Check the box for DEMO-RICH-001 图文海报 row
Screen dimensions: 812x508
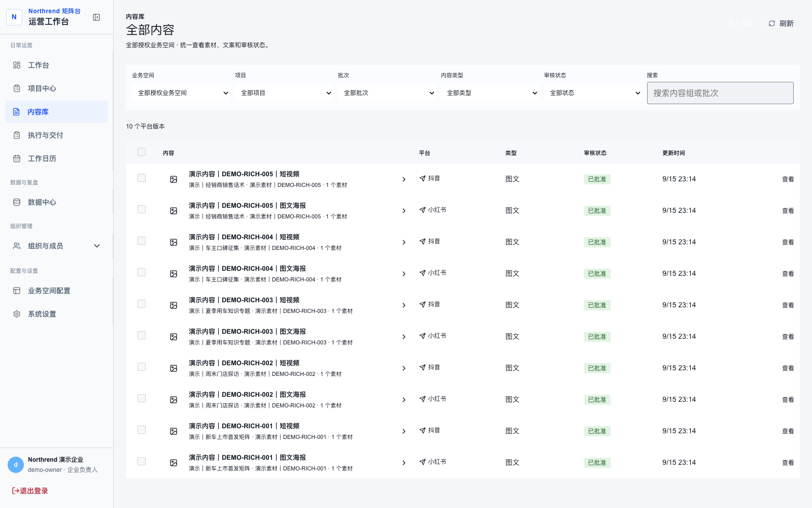point(142,461)
